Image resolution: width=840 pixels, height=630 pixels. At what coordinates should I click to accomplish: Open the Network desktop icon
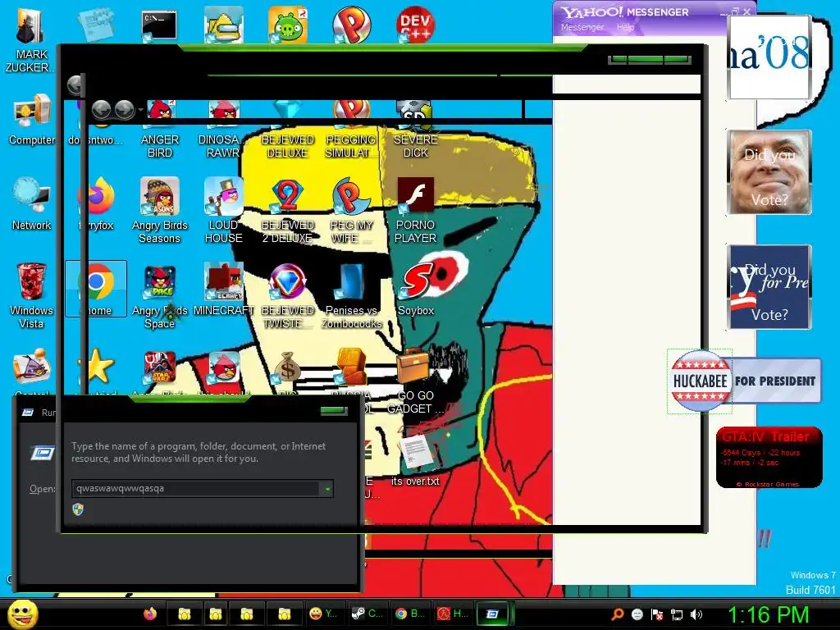point(32,204)
